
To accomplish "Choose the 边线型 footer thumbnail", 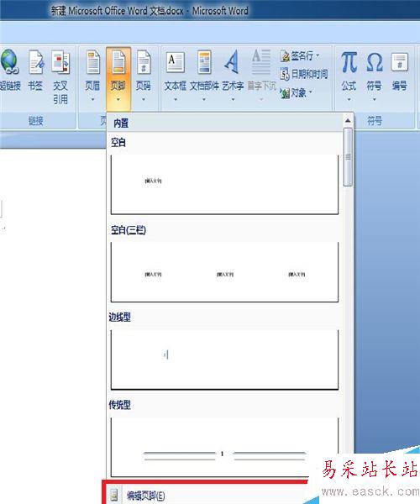I will (x=224, y=360).
